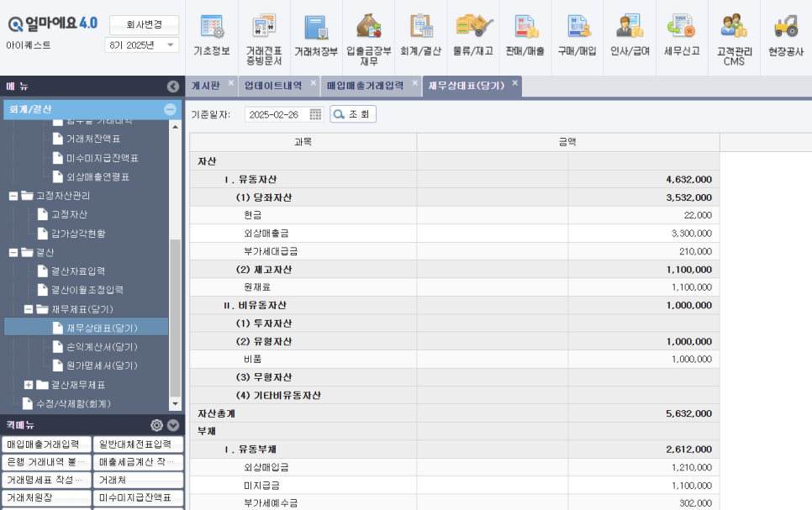Viewport: 812px width, 510px height.
Task: Open 감가상각현황 tree item
Action: pos(78,234)
